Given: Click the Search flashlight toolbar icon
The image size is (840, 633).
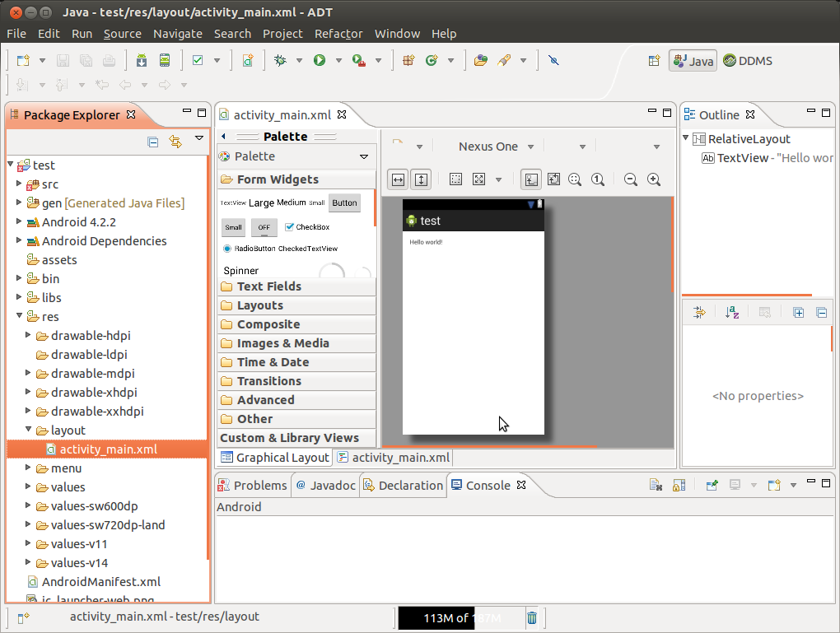Looking at the screenshot, I should [504, 61].
